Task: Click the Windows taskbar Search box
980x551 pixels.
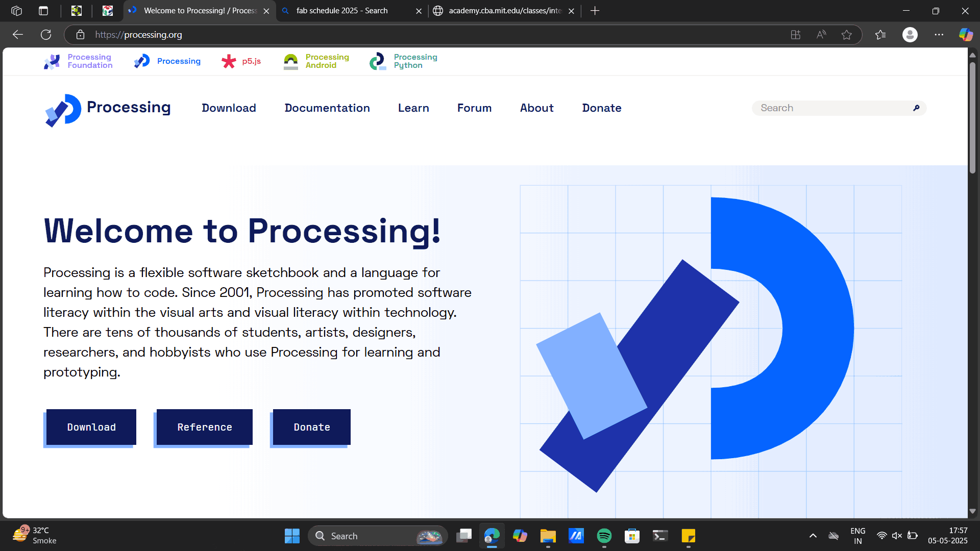Action: click(378, 536)
